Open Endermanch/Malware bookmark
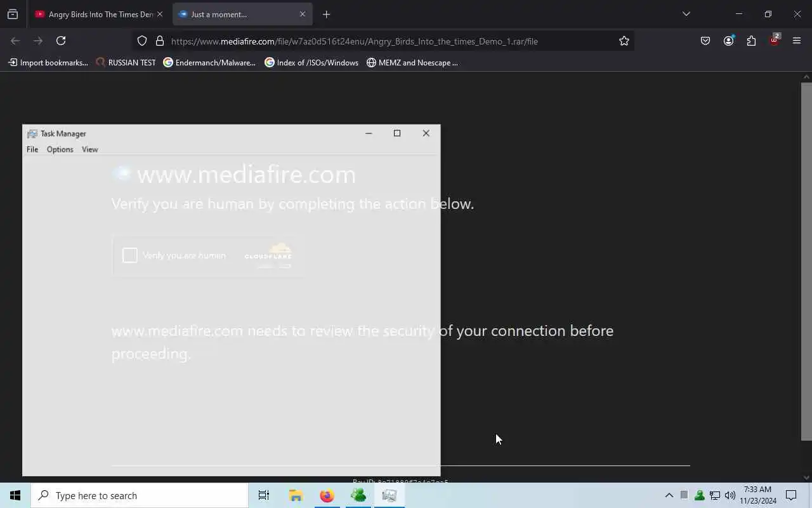 pos(209,62)
